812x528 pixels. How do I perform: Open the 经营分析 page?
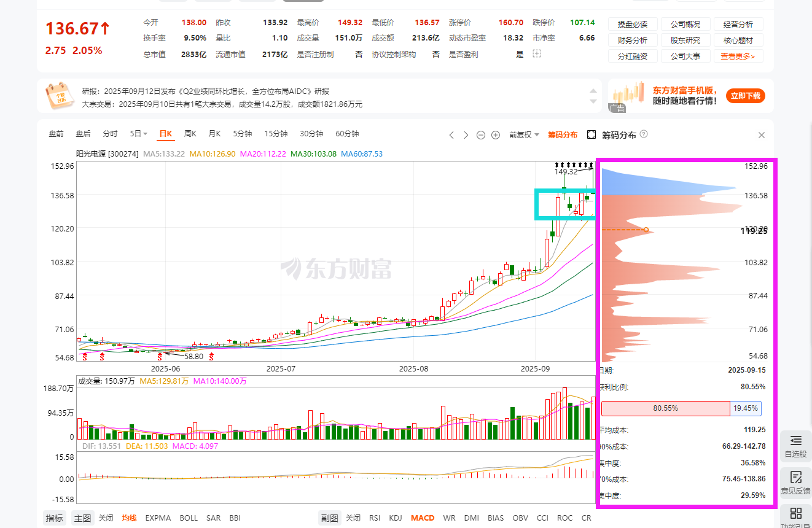[x=738, y=25]
